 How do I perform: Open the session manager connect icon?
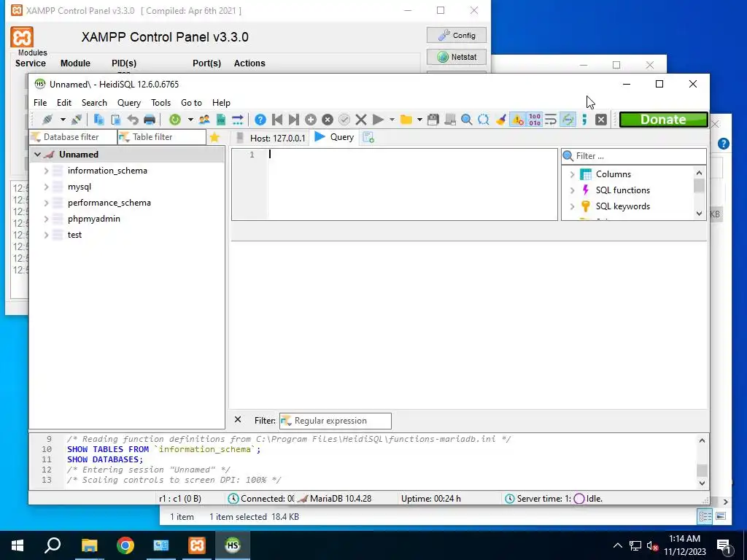[47, 120]
